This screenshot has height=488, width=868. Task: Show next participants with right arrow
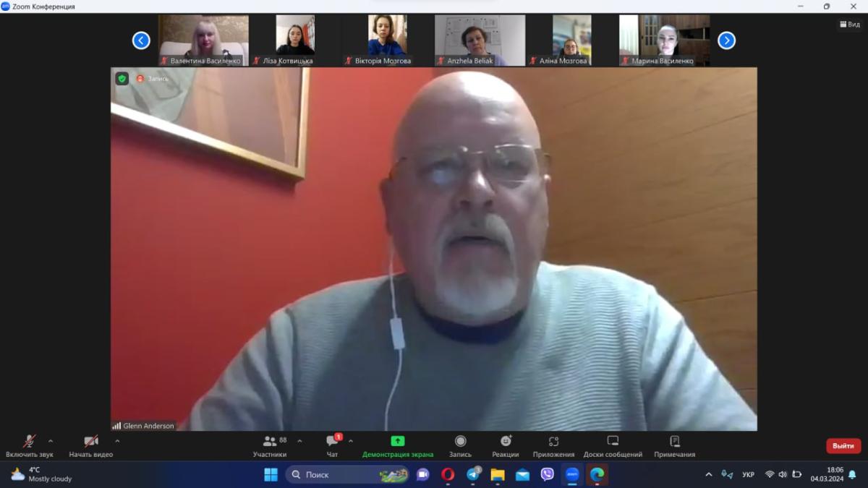point(726,40)
